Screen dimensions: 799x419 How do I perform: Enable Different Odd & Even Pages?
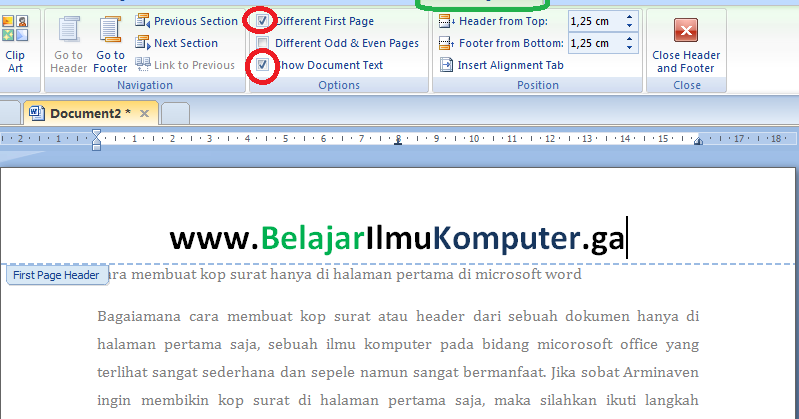[262, 43]
